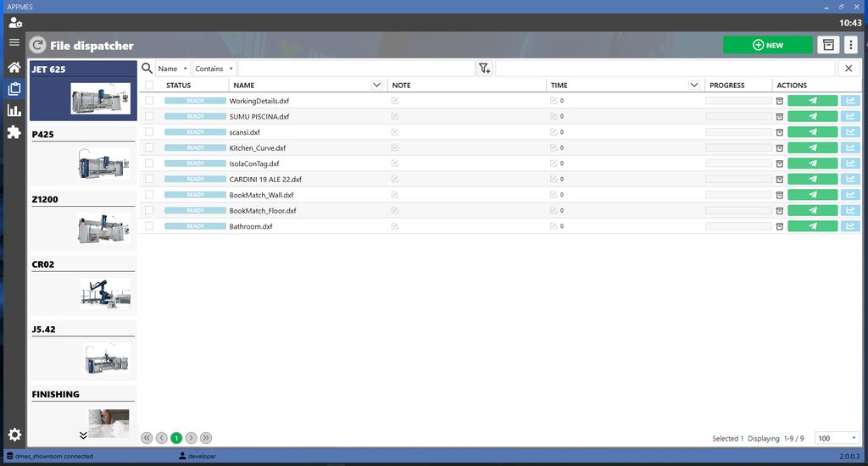Open the archive box icon in header

coord(828,45)
